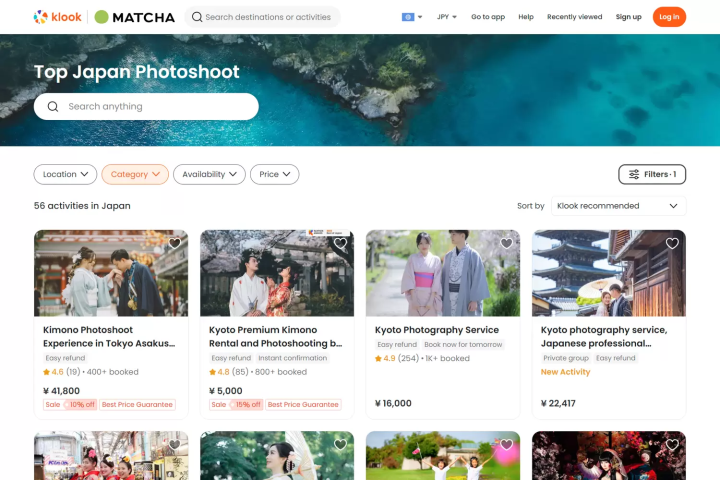Image resolution: width=720 pixels, height=480 pixels.
Task: Save Kyoto Photography Service with heart icon
Action: point(506,243)
